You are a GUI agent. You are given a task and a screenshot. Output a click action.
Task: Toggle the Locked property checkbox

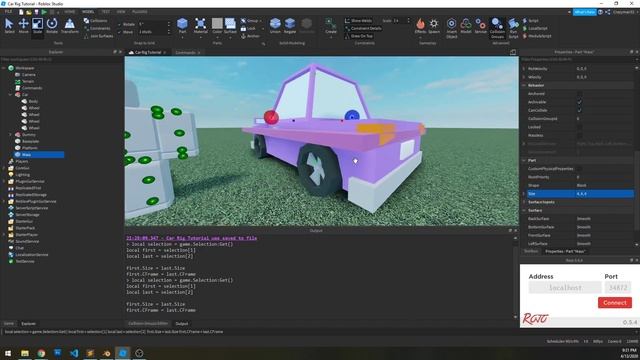click(579, 127)
